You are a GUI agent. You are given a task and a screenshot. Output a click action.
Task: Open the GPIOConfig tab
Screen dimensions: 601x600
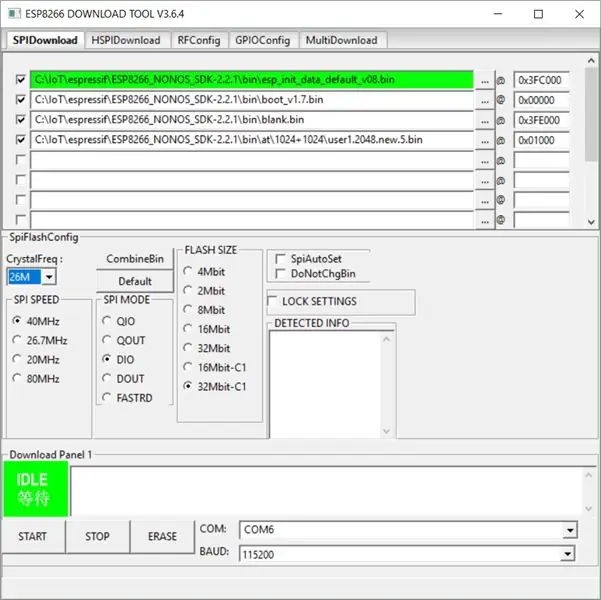click(263, 40)
